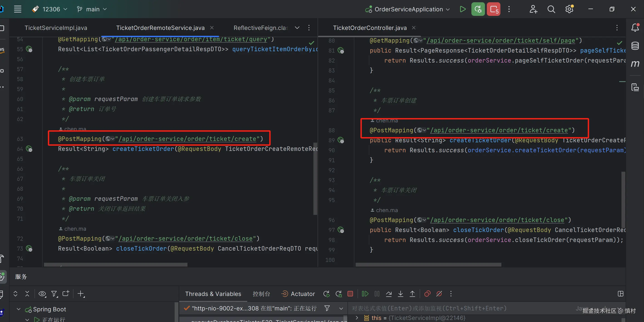
Task: Click the Search Everywhere magnifier icon
Action: (551, 9)
